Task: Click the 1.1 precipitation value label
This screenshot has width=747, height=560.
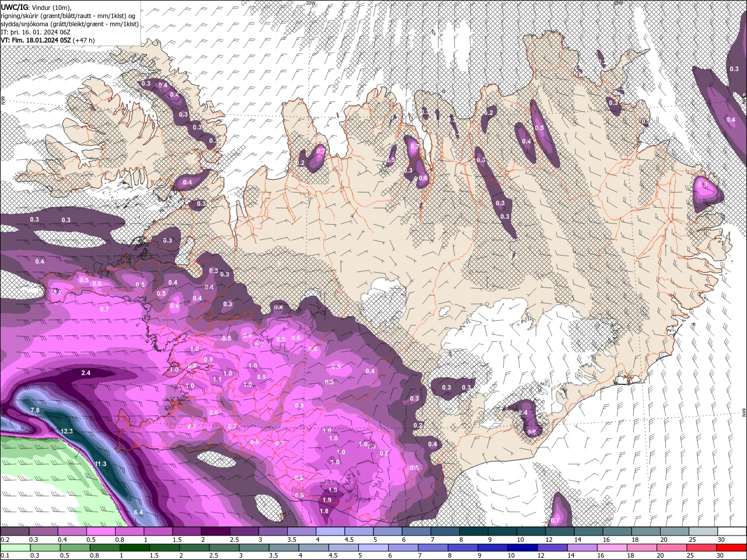Action: point(217,379)
